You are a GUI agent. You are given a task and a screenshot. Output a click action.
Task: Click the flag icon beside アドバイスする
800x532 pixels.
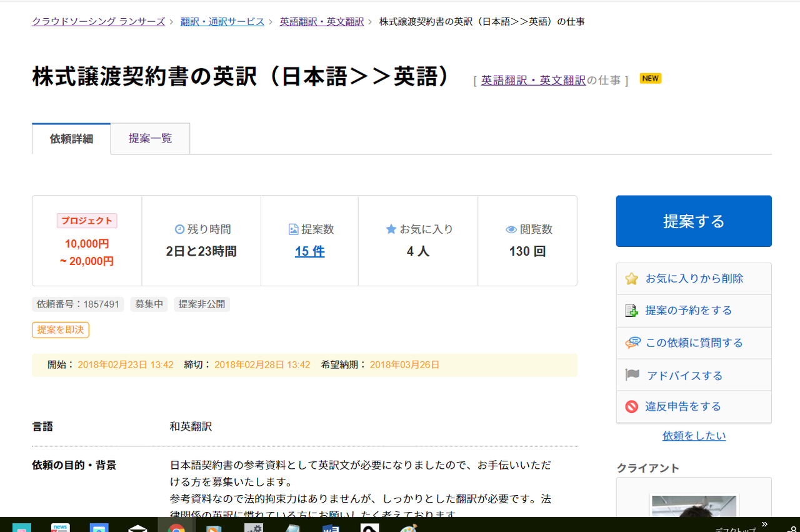click(631, 374)
